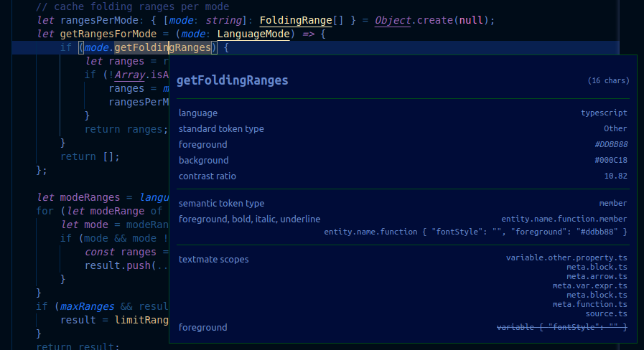The height and width of the screenshot is (350, 644).
Task: Click the highlighted getFoldingRanges token in code
Action: (x=163, y=47)
